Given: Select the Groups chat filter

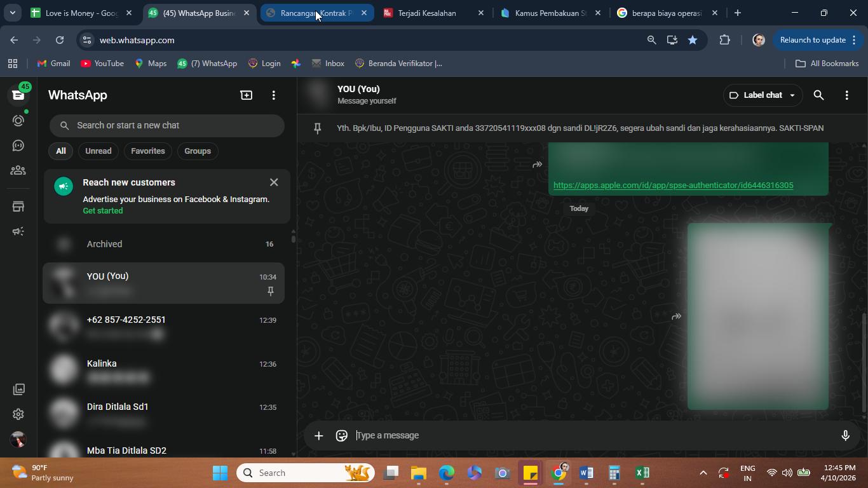Looking at the screenshot, I should coord(198,151).
